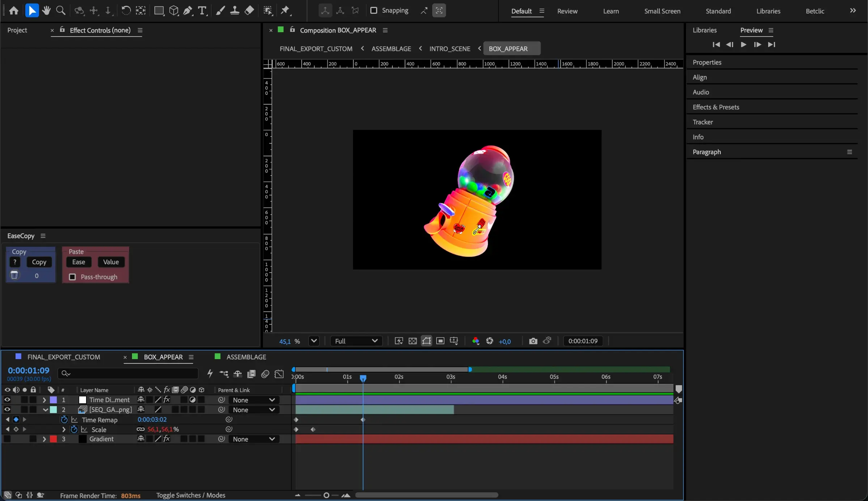Select the Eraser tool
Image resolution: width=868 pixels, height=501 pixels.
click(x=249, y=10)
